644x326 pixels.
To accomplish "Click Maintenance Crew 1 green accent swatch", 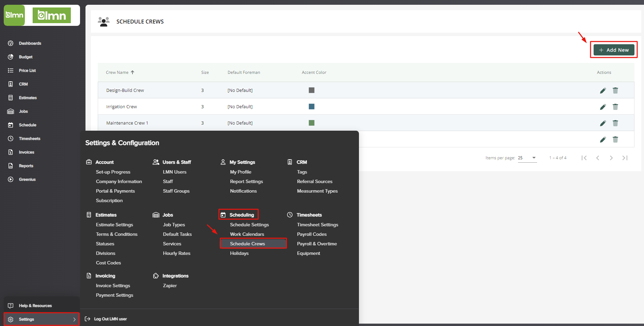I will coord(312,123).
